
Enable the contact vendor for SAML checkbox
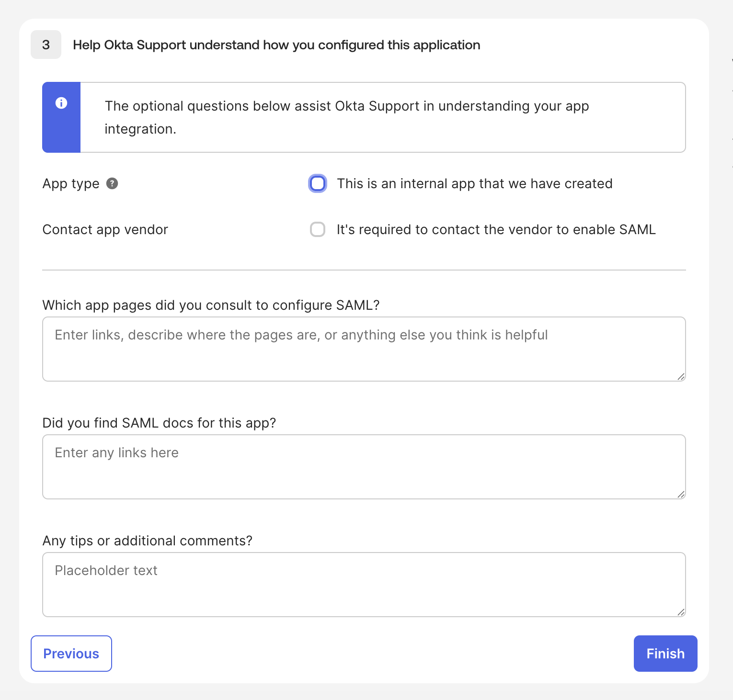tap(318, 229)
